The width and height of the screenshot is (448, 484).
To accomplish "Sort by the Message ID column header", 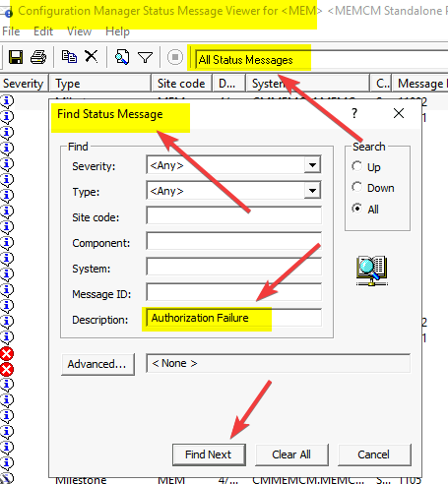I will [x=420, y=84].
